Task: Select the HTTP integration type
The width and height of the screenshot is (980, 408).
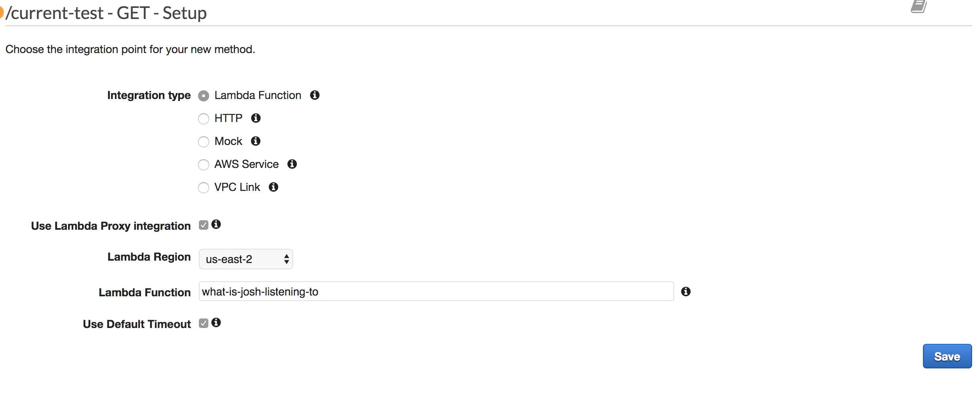Action: pos(204,118)
